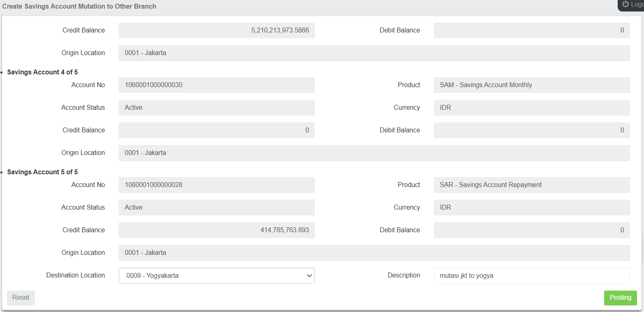The width and height of the screenshot is (644, 312).
Task: Click the green Posting button
Action: (x=620, y=298)
